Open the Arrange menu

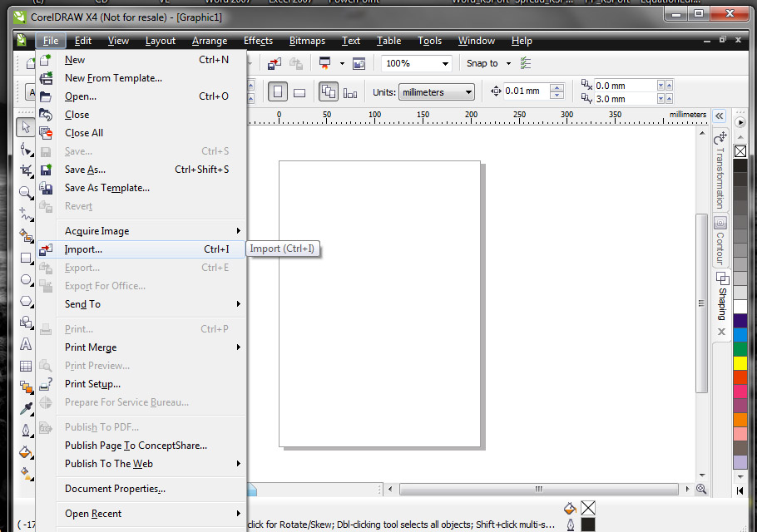210,41
